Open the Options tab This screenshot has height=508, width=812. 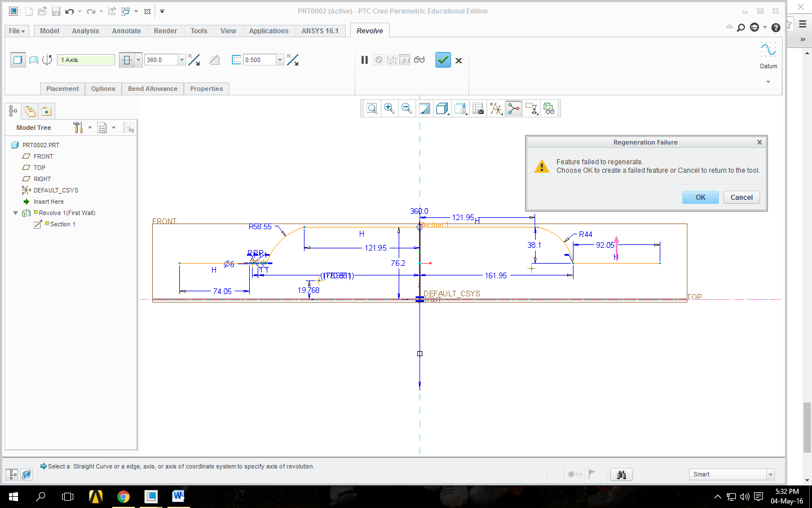coord(103,89)
